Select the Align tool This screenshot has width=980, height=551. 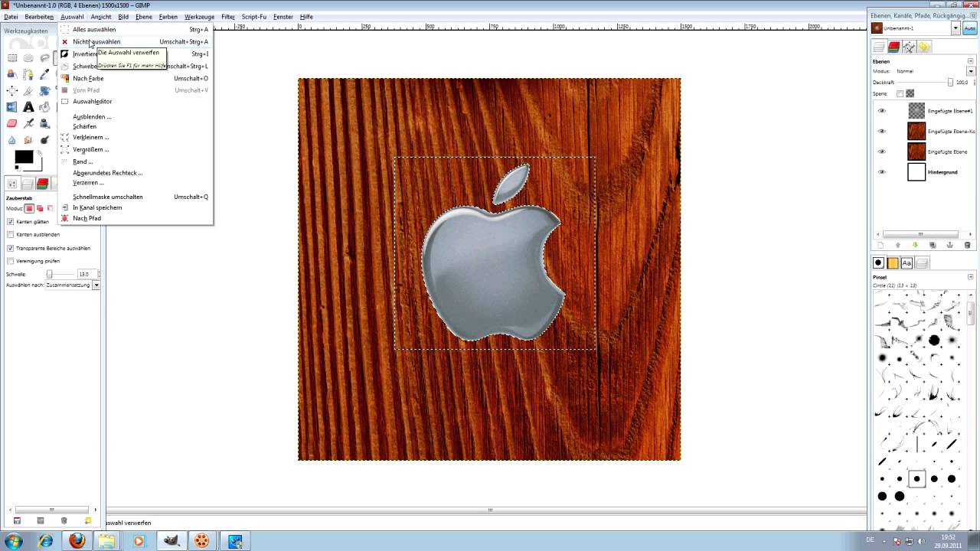coord(12,90)
